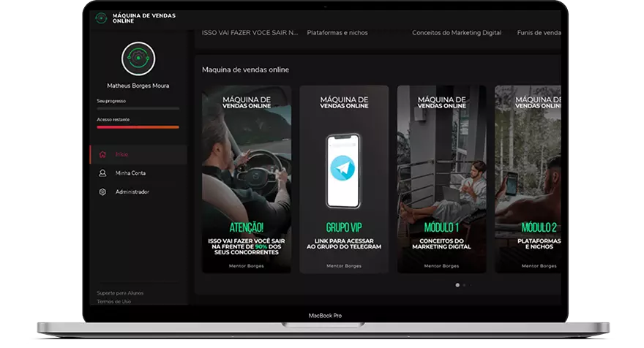Click the person icon beside Minha Conta
This screenshot has width=644, height=348.
coord(102,173)
